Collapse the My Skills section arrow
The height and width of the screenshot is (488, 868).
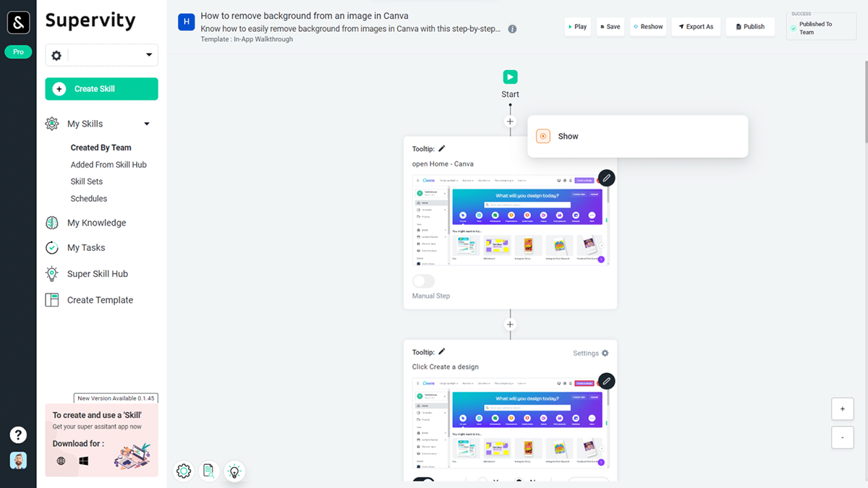[x=147, y=124]
